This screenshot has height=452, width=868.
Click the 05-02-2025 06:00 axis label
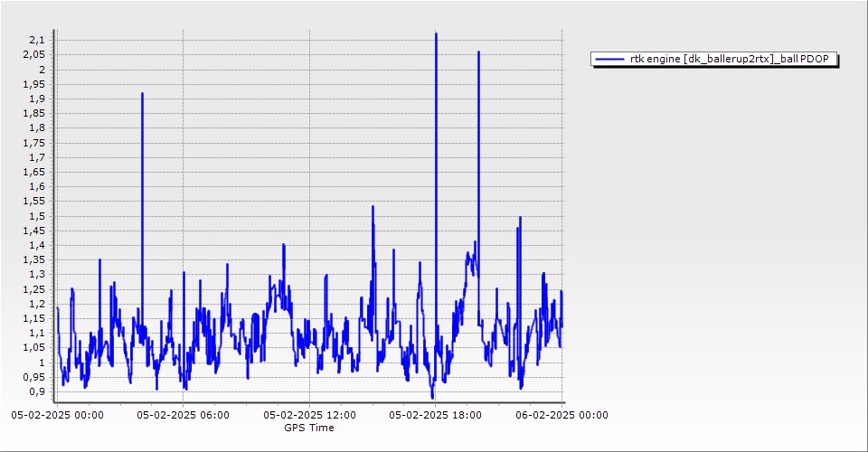click(x=183, y=415)
